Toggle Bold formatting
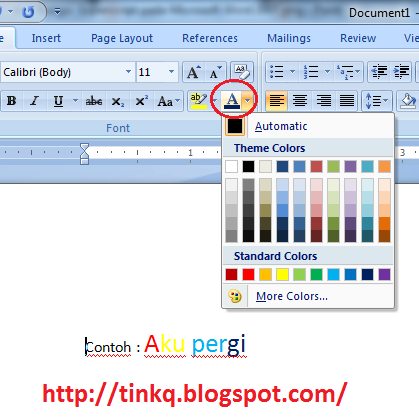Viewport: 419px width, 420px height. click(x=11, y=101)
